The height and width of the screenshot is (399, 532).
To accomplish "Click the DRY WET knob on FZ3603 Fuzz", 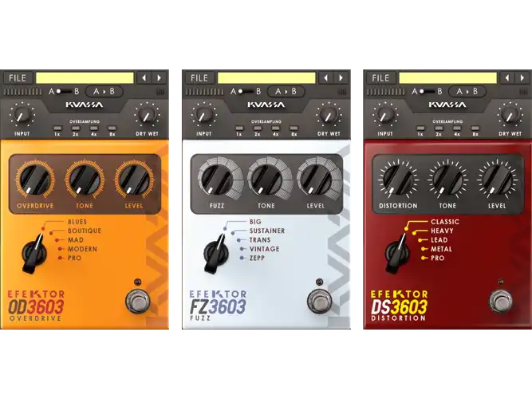I will click(x=329, y=115).
